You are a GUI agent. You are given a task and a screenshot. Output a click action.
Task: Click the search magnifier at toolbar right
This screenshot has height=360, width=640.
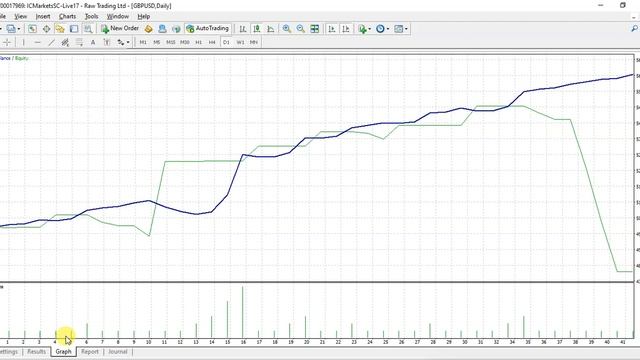[x=634, y=29]
